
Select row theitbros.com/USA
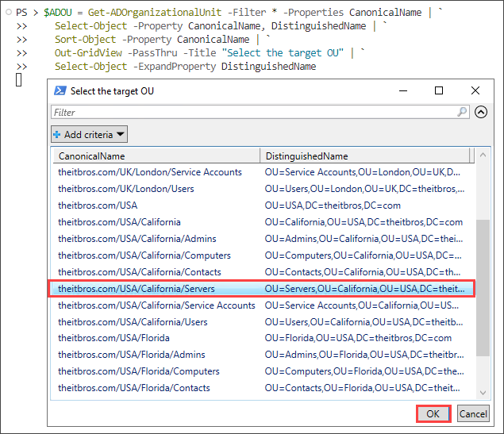pyautogui.click(x=264, y=205)
